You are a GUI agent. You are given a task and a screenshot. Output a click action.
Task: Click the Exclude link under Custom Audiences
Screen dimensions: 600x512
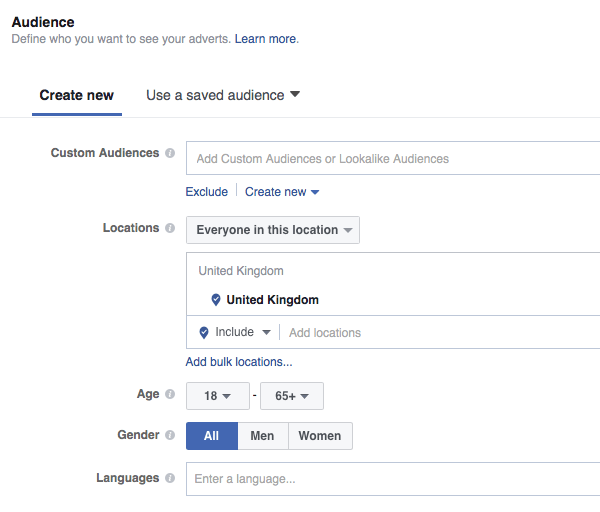(206, 192)
